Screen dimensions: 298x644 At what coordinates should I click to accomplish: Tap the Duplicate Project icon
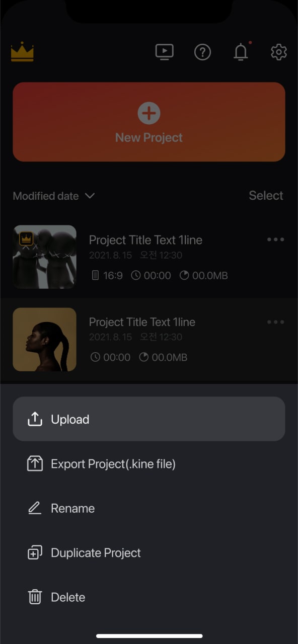click(34, 552)
